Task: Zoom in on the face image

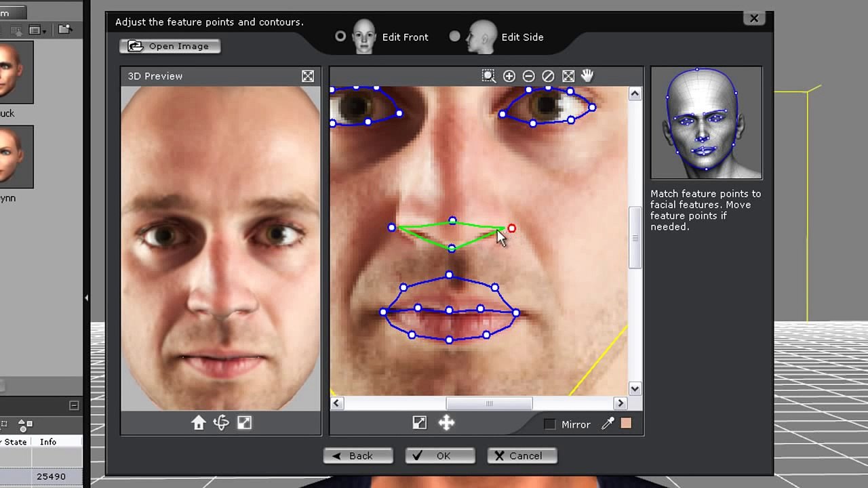Action: 509,76
